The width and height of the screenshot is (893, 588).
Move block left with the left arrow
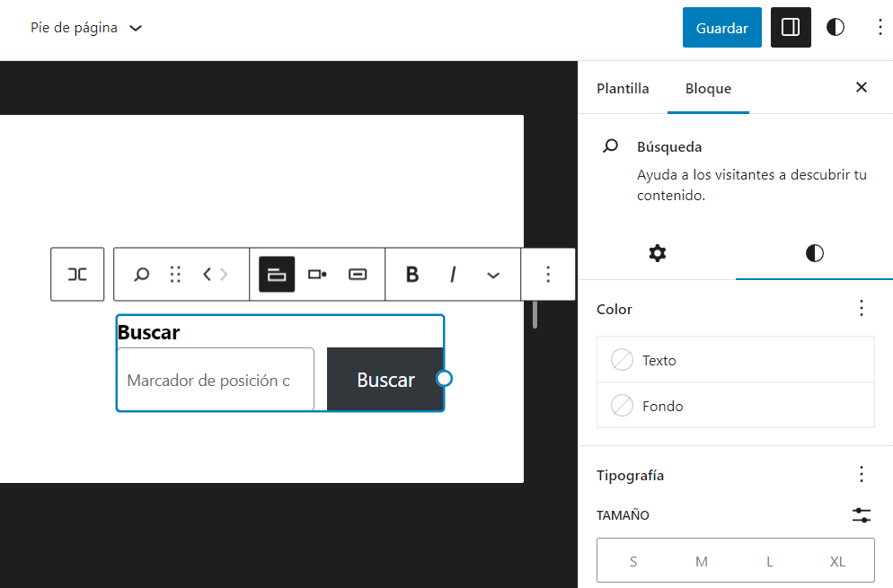pos(208,275)
